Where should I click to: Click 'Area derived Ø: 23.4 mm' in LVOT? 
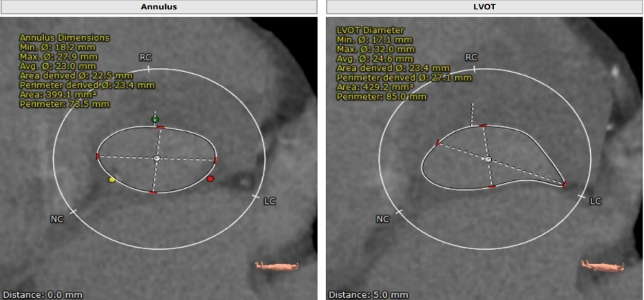pos(393,68)
